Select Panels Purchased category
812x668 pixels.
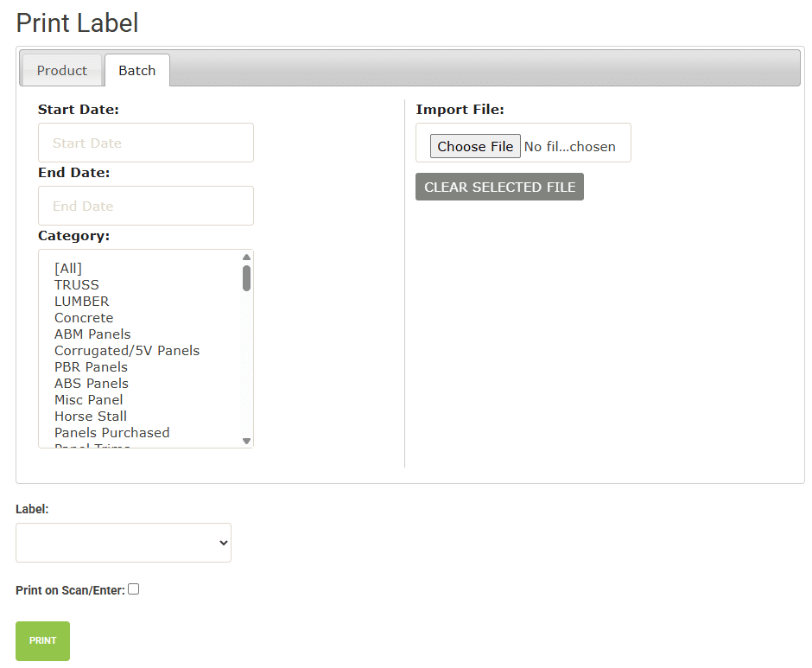coord(111,432)
